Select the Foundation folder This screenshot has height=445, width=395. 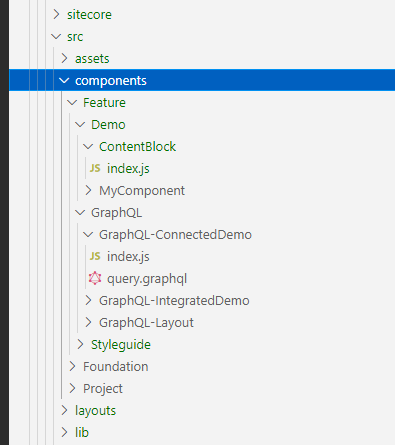(116, 367)
